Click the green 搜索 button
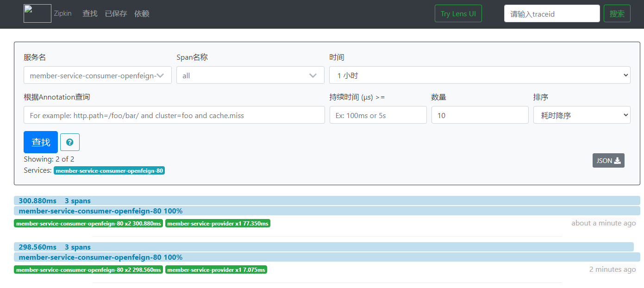 coord(617,13)
